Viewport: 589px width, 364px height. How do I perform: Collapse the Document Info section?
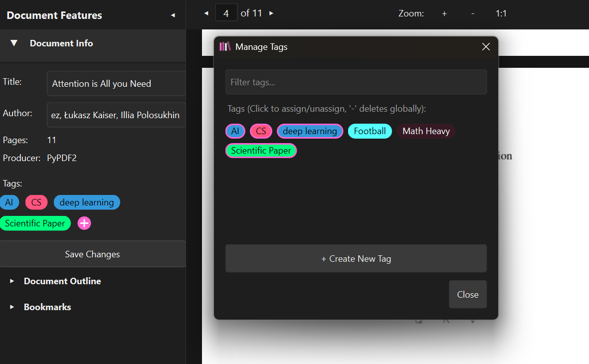tap(14, 43)
